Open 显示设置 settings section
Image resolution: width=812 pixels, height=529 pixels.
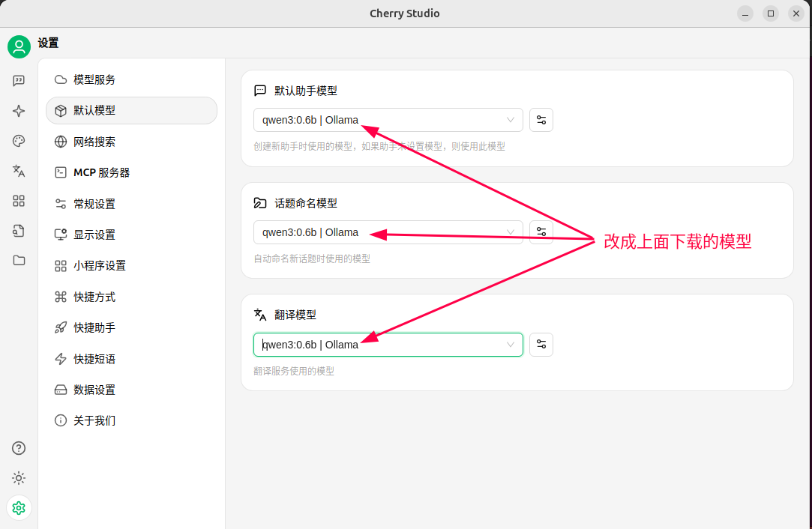click(x=131, y=235)
